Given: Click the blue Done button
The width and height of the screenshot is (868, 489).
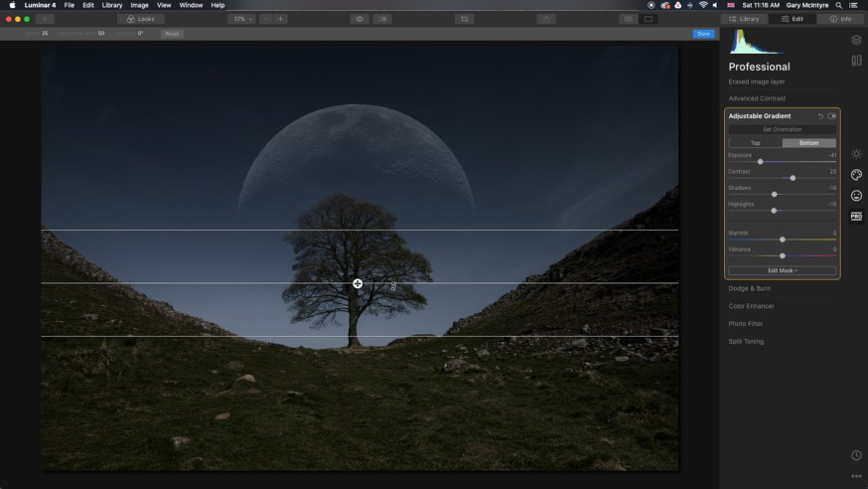Looking at the screenshot, I should pos(703,34).
